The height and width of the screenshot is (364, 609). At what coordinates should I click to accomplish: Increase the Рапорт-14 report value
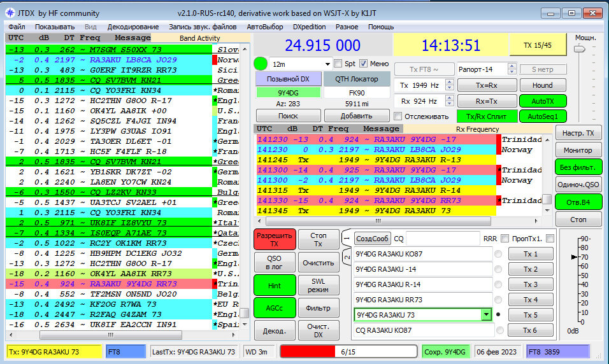pos(512,66)
